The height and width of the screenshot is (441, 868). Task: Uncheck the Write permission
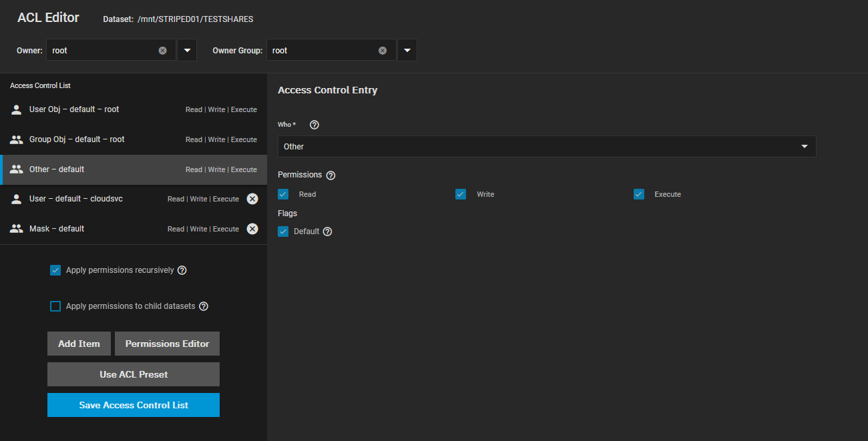(461, 194)
